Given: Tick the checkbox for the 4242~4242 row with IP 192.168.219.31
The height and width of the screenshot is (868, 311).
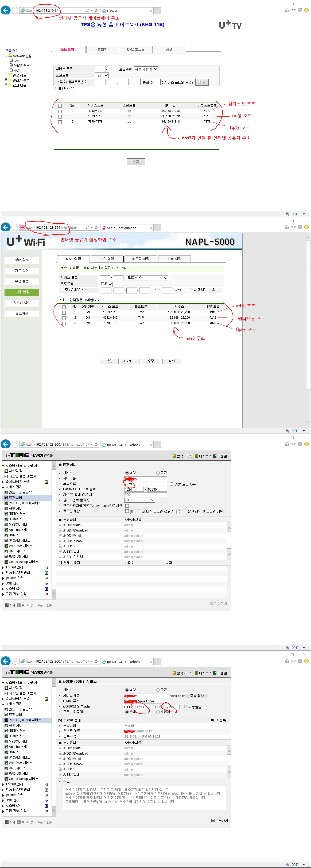Looking at the screenshot, I should [60, 111].
